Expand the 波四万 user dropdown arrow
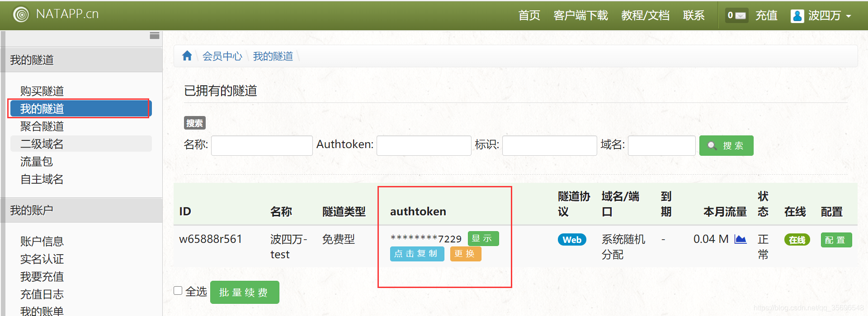868x316 pixels. [x=849, y=16]
